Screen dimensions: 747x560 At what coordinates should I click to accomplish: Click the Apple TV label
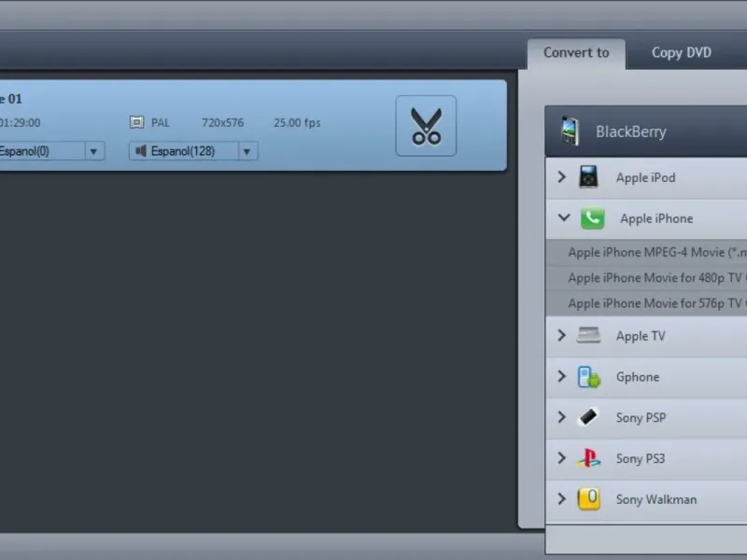click(641, 336)
